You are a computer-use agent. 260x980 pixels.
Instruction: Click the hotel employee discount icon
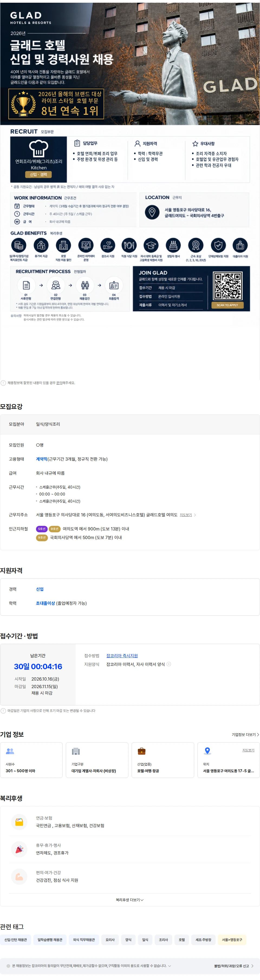pyautogui.click(x=63, y=245)
